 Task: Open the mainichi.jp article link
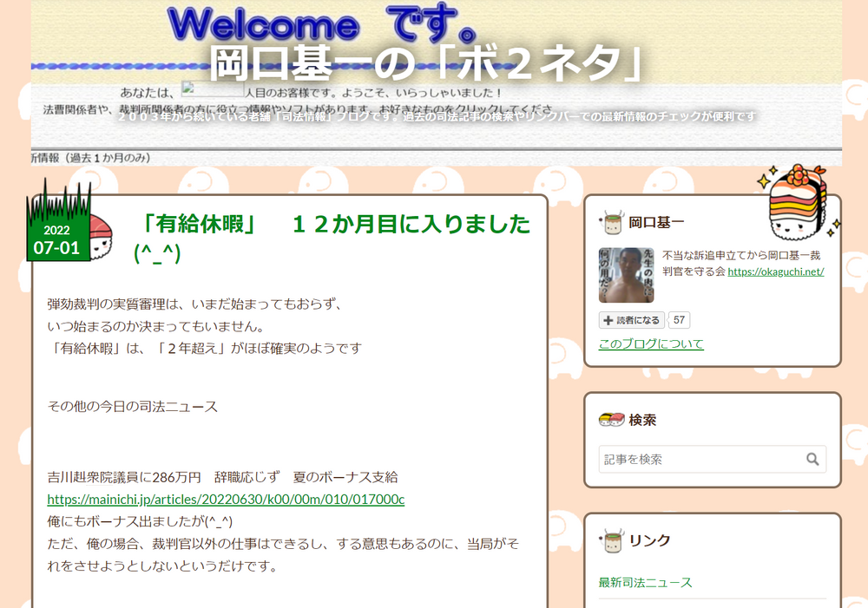click(226, 499)
